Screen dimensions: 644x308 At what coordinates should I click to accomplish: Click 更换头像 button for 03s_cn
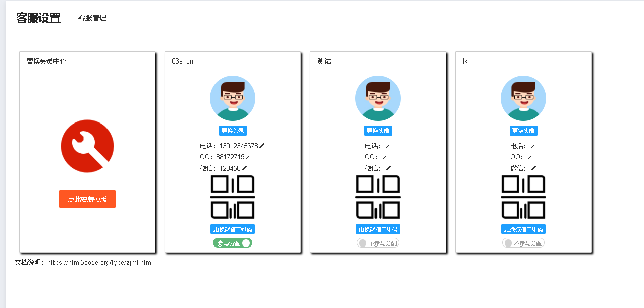coord(233,131)
